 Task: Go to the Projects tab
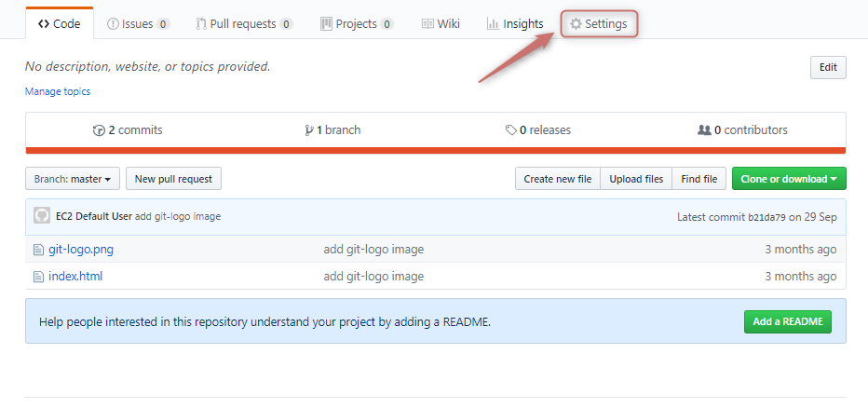pyautogui.click(x=357, y=24)
